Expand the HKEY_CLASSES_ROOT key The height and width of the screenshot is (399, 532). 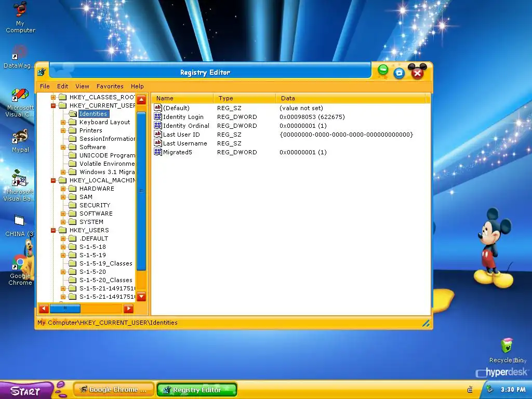54,97
